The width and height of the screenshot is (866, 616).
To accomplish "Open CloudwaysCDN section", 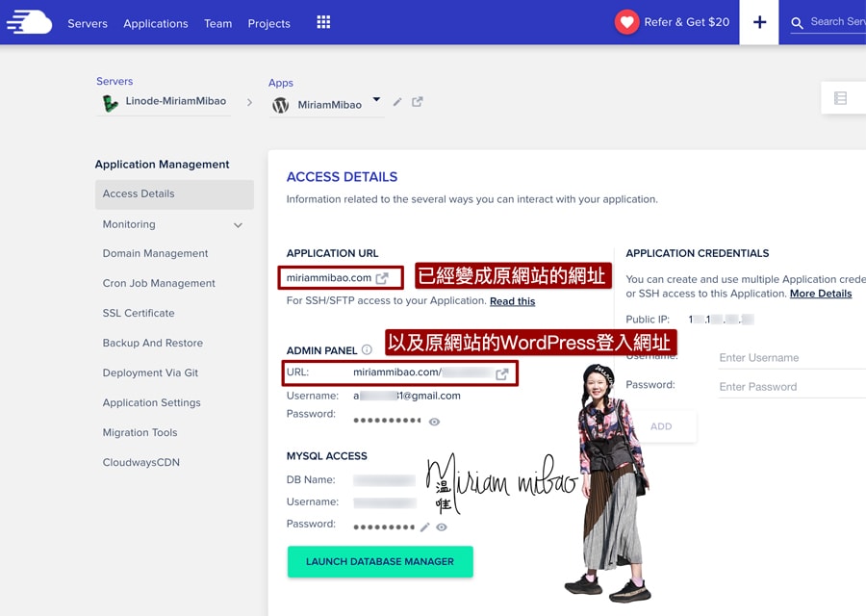I will (x=141, y=462).
